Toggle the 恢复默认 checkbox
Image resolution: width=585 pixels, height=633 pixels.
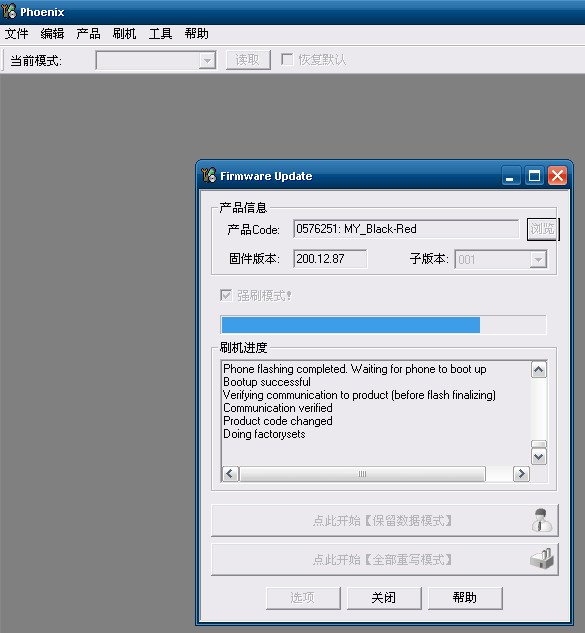click(287, 59)
